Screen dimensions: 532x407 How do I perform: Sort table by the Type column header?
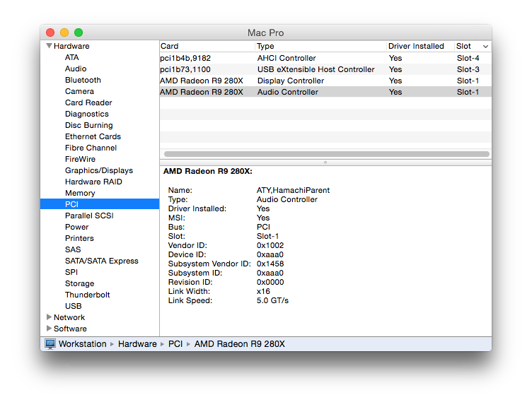pos(320,46)
